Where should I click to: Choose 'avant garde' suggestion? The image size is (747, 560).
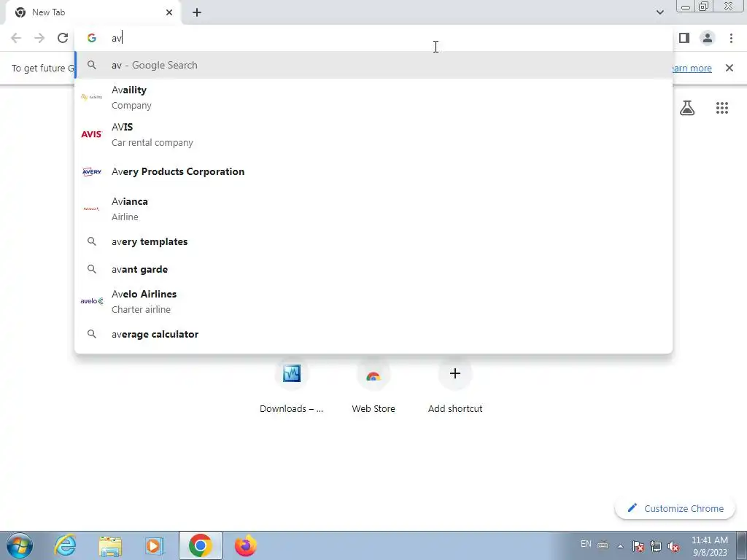coord(373,269)
